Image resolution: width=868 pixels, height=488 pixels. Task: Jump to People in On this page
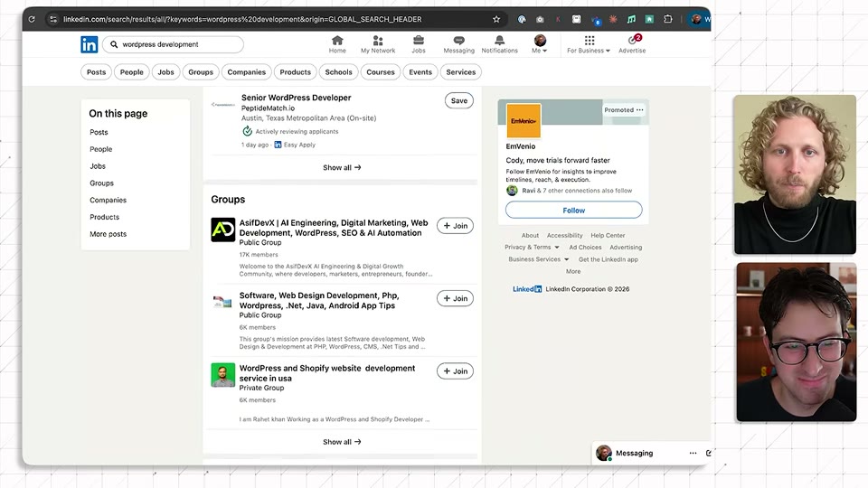(100, 149)
